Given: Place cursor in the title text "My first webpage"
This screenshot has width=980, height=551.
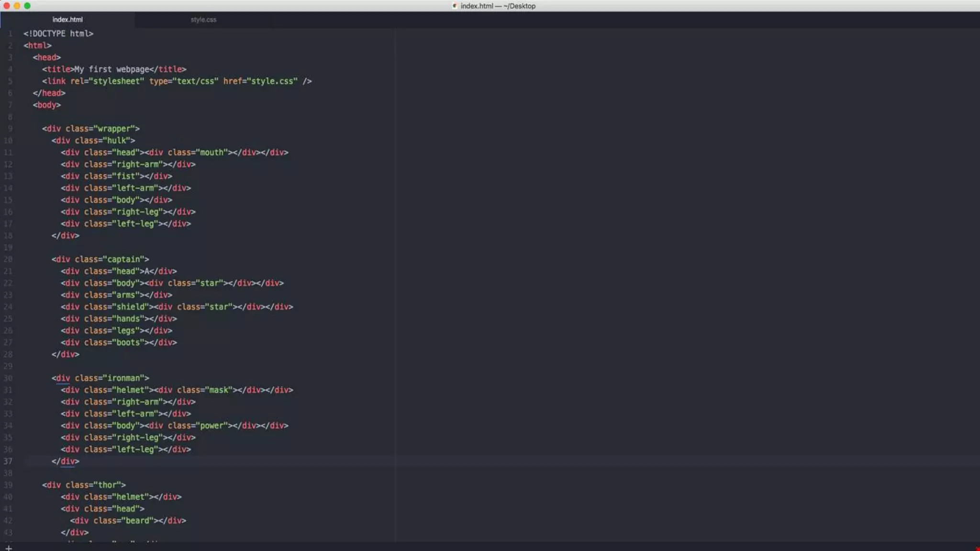Looking at the screenshot, I should 111,69.
